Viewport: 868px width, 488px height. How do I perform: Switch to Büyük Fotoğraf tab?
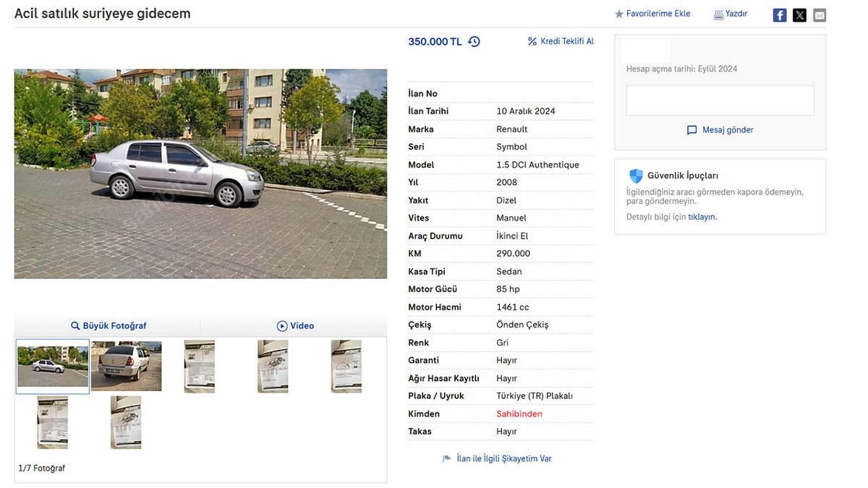point(109,326)
